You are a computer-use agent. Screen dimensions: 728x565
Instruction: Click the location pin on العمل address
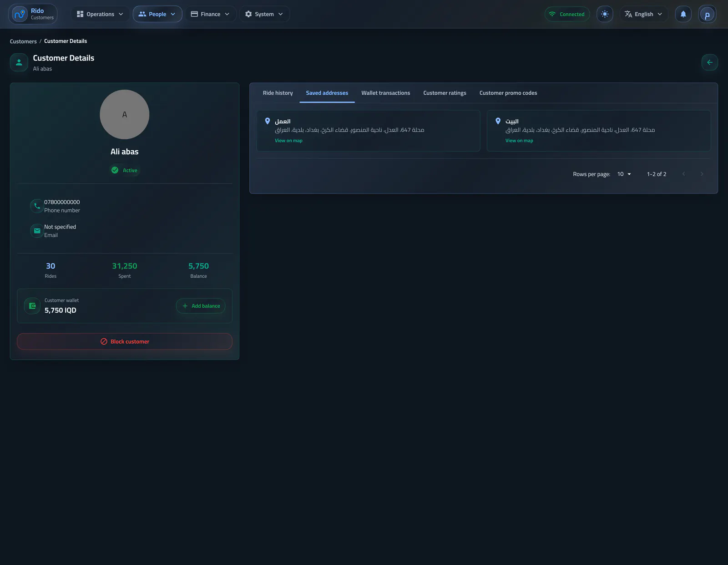click(268, 121)
